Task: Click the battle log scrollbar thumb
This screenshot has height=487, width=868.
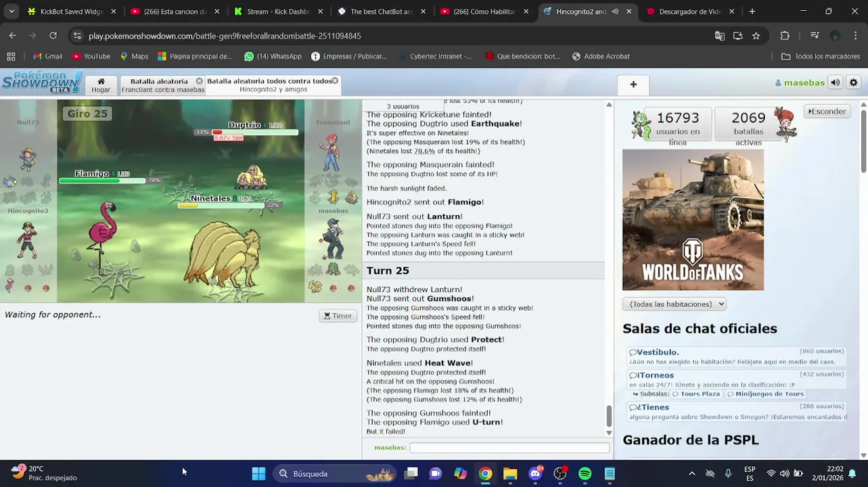Action: (x=609, y=416)
